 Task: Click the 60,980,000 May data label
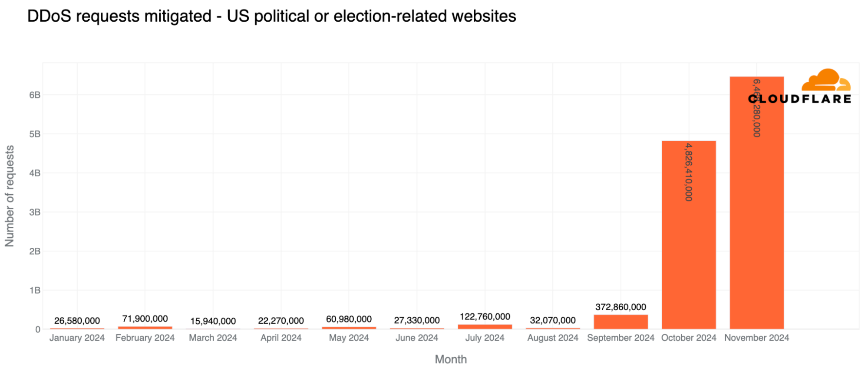pos(349,319)
